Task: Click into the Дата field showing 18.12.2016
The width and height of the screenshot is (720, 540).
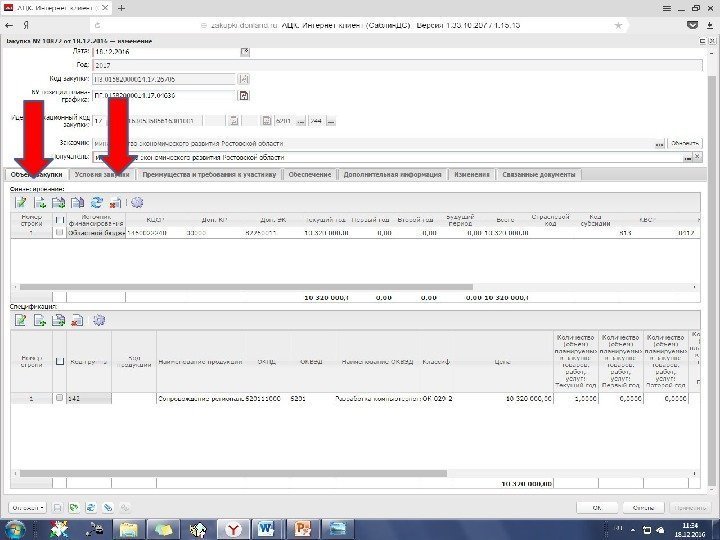Action: coord(166,52)
